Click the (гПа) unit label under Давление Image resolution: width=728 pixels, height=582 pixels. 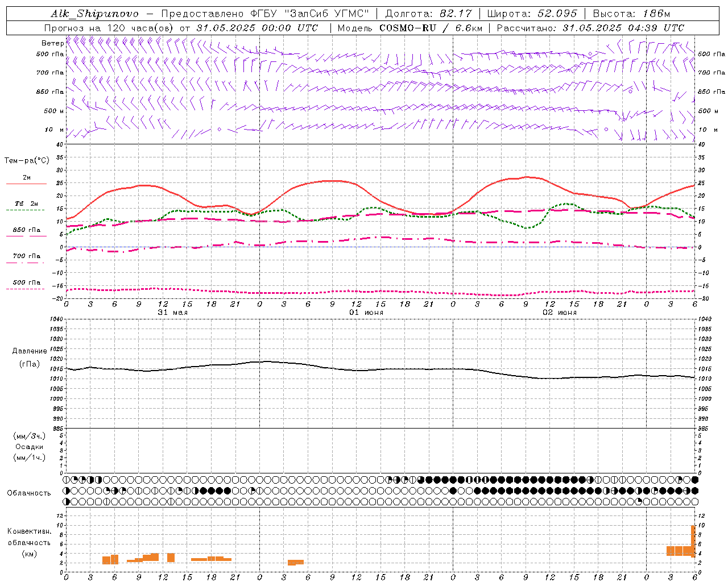click(30, 364)
